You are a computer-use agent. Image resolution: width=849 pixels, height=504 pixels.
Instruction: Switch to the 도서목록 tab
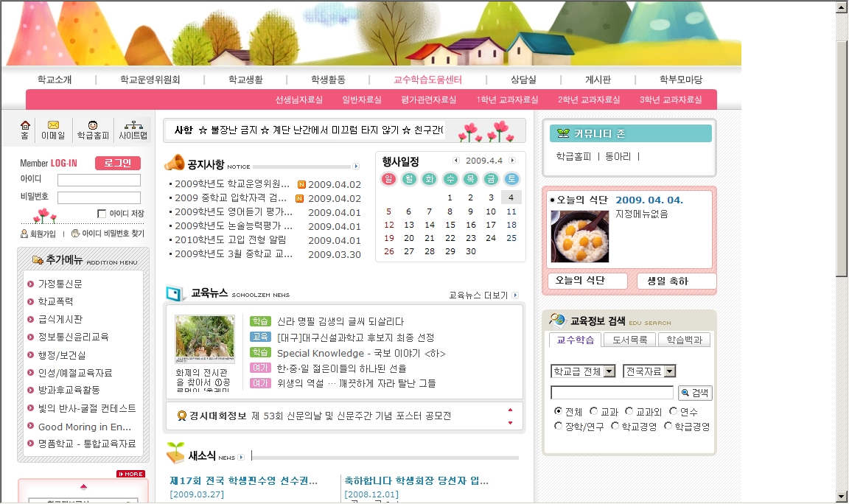coord(628,340)
